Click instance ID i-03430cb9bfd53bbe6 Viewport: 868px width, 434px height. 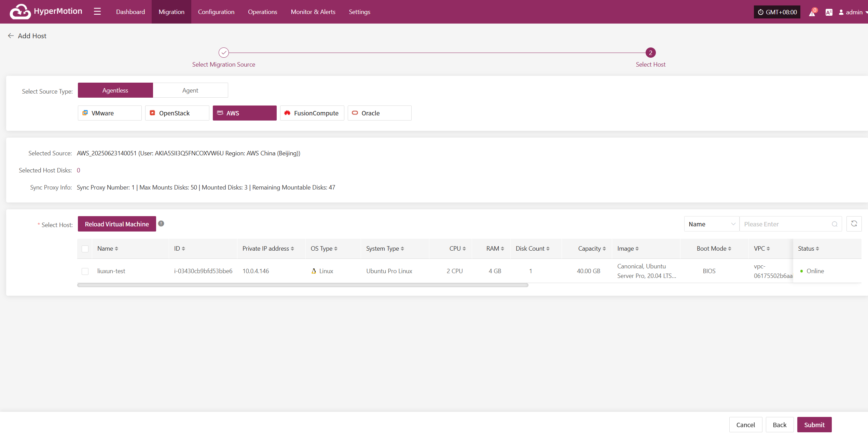point(203,271)
